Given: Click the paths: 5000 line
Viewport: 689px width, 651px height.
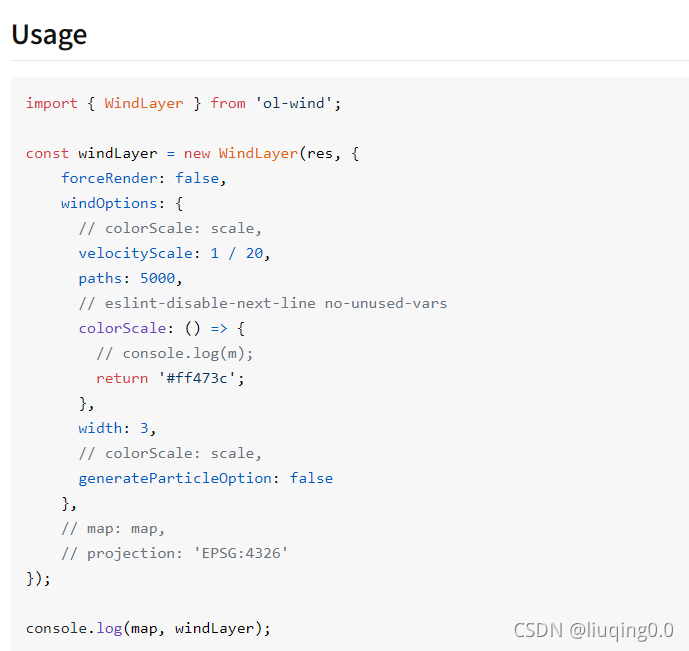Looking at the screenshot, I should [x=130, y=278].
